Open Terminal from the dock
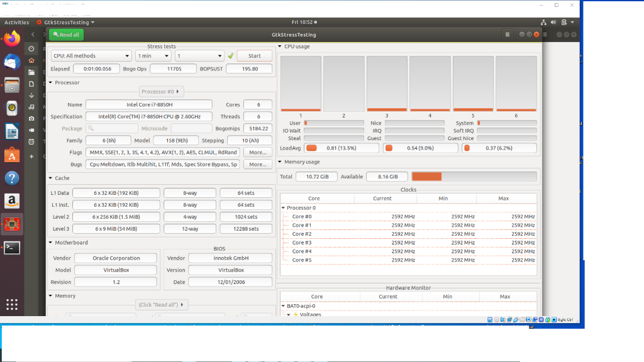This screenshot has height=362, width=644. point(12,248)
